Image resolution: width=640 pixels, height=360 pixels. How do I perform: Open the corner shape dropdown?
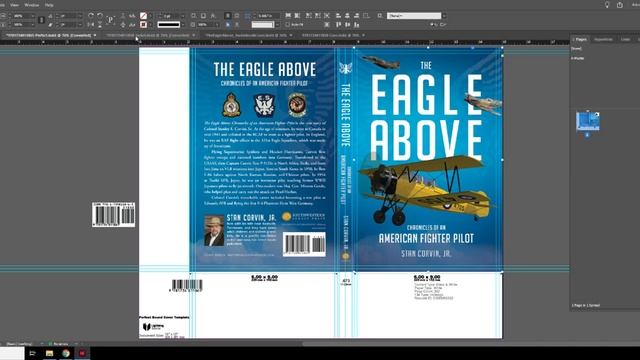(x=278, y=24)
